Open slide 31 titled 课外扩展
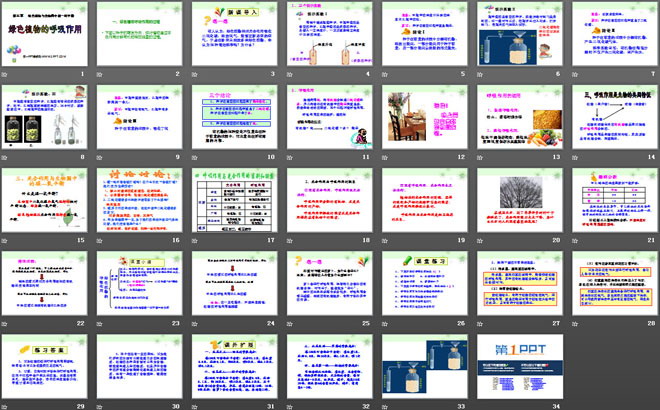The height and width of the screenshot is (410, 660). 233,368
